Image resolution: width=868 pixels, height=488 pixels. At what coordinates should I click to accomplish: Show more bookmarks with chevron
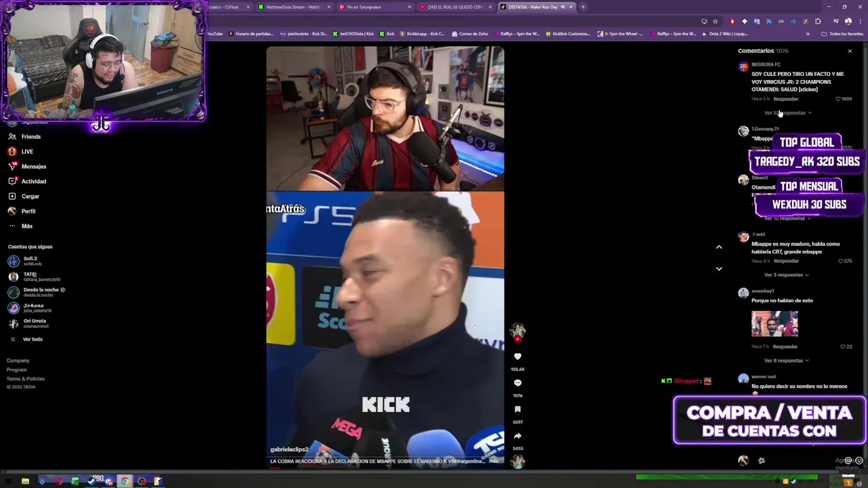[808, 33]
